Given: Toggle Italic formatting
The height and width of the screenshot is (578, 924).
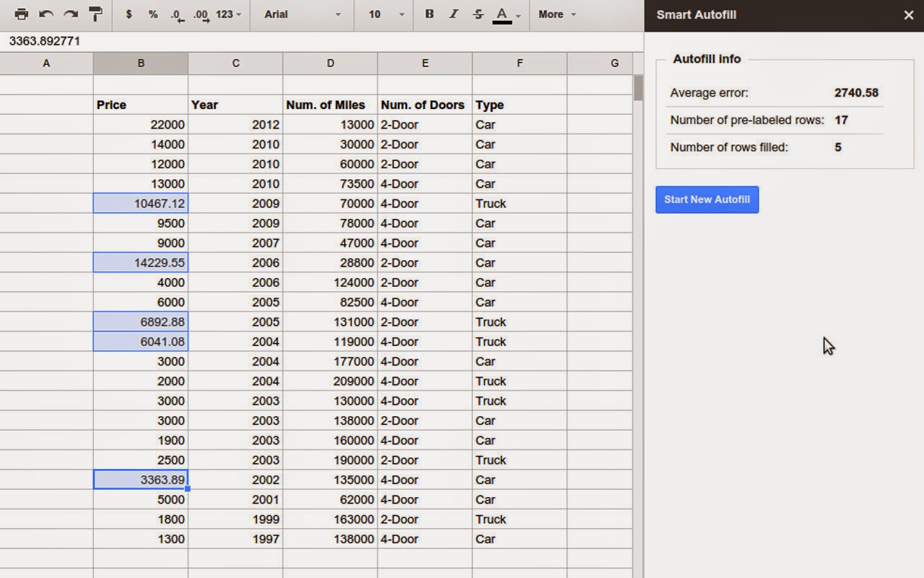Looking at the screenshot, I should tap(453, 14).
